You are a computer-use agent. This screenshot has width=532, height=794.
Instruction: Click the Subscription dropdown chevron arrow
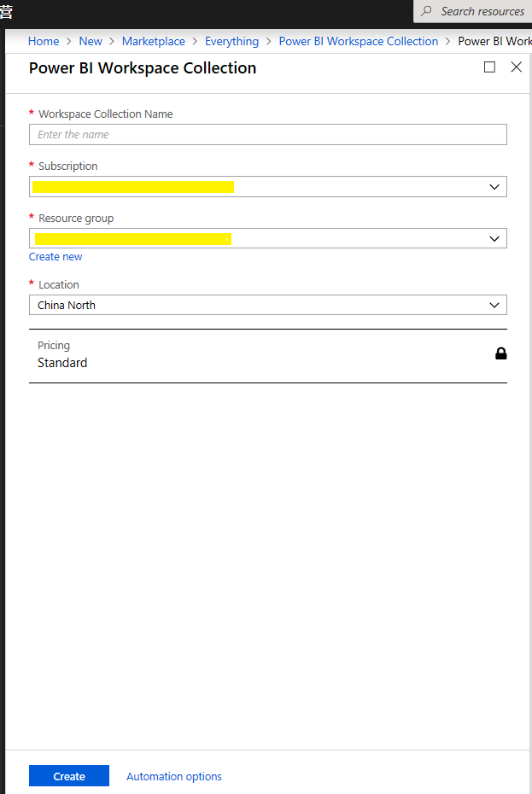pos(494,187)
